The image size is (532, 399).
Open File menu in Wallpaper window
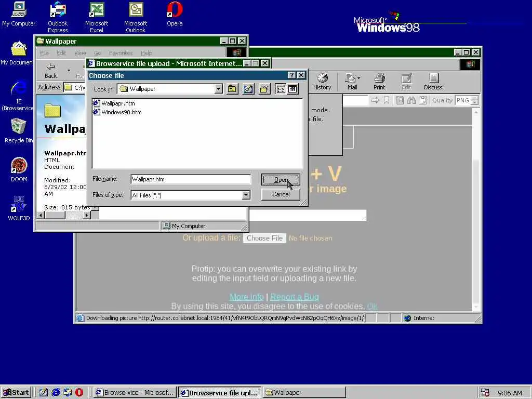click(45, 53)
